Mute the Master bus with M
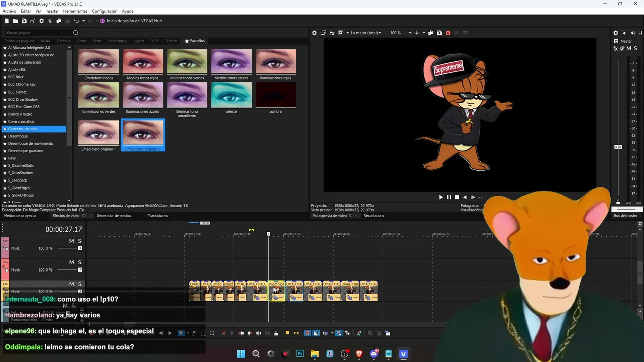The image size is (644, 362). [629, 49]
